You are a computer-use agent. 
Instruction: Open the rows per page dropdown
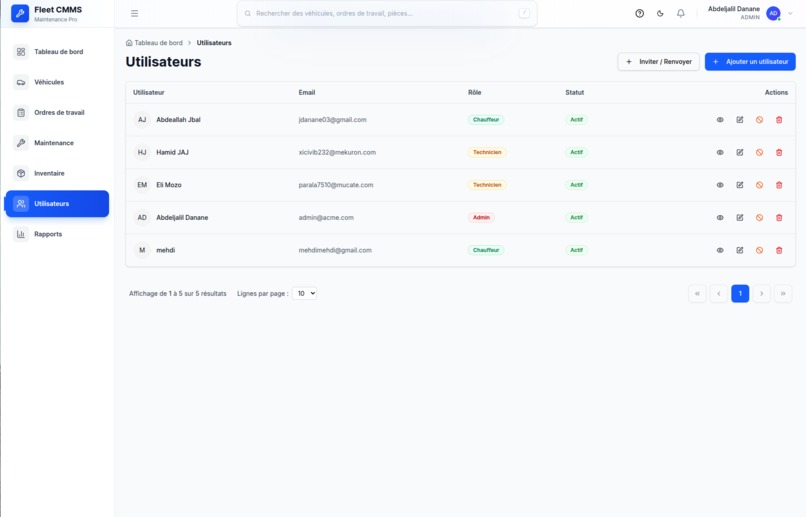pos(304,293)
